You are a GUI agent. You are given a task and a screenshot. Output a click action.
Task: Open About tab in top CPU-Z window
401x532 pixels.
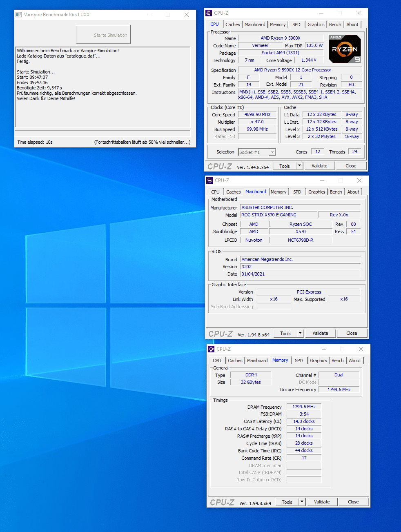click(352, 24)
